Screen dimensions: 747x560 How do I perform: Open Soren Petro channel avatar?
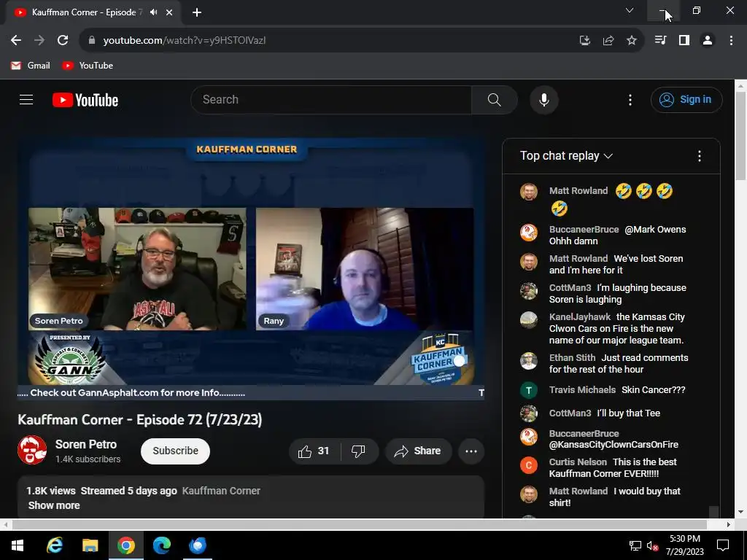pos(32,449)
